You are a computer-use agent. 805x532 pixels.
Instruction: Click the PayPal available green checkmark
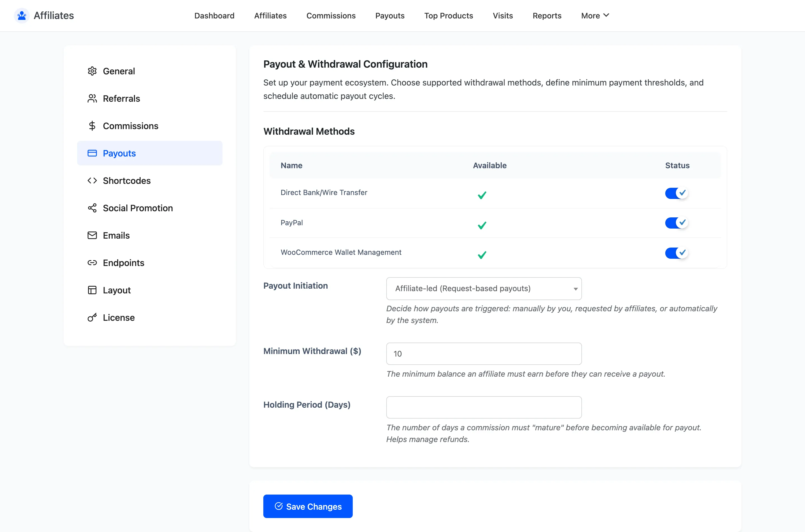point(482,225)
